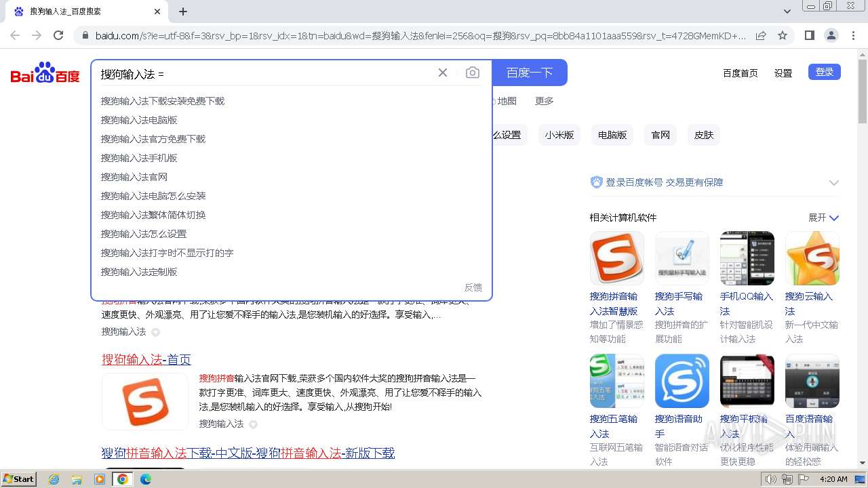This screenshot has height=488, width=868.
Task: Click the Sogou logo beside 搜狗输入法-首页 result
Action: click(x=145, y=401)
